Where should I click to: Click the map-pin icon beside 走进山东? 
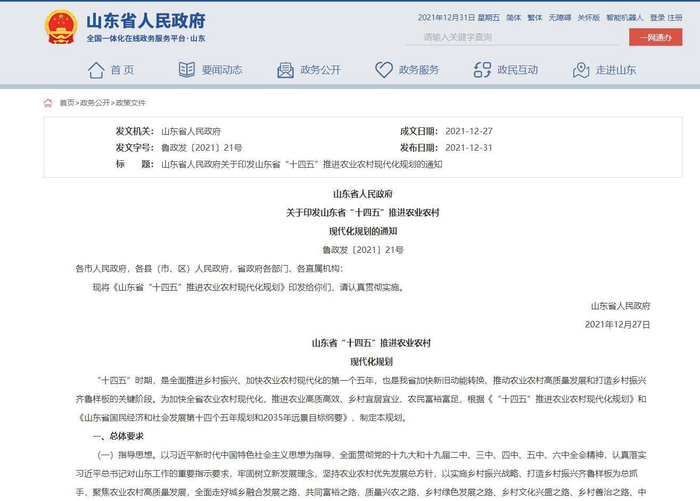[x=581, y=70]
